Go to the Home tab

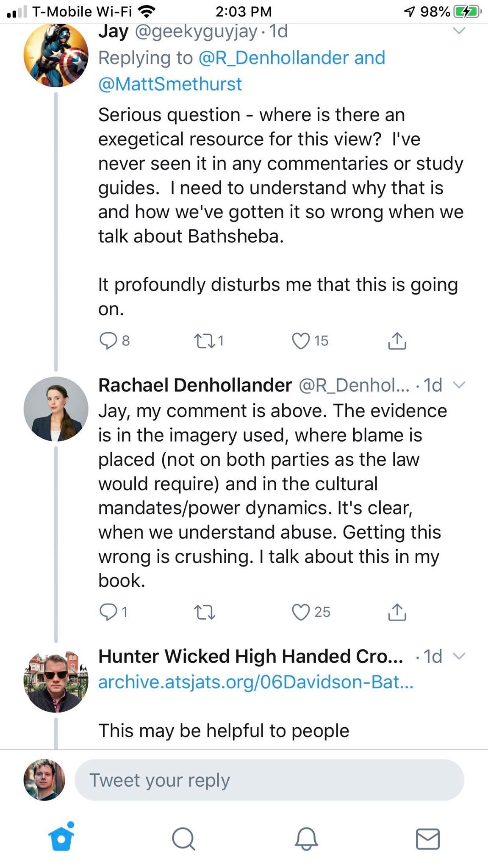62,838
